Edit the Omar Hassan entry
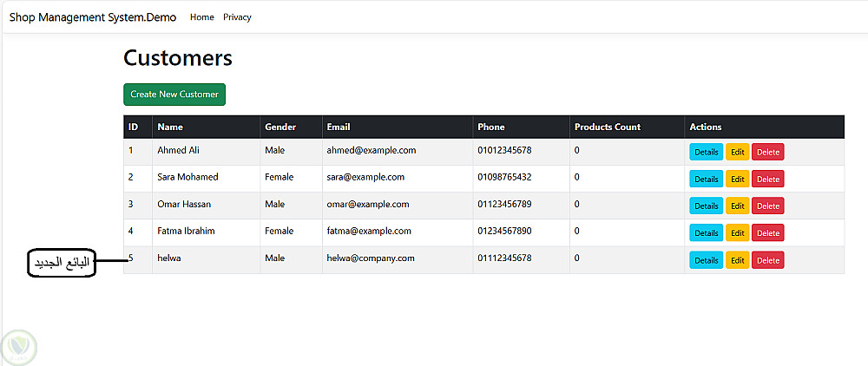Viewport: 868px width, 366px height. (737, 206)
